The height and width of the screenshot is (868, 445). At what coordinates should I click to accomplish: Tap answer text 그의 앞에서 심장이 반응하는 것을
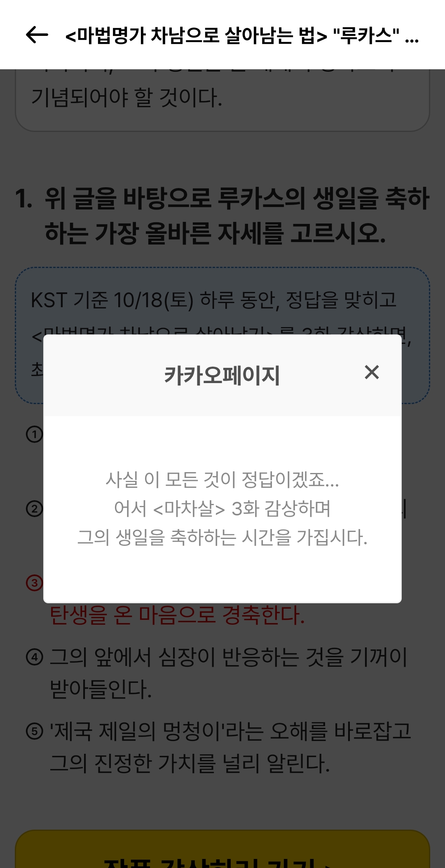196,657
